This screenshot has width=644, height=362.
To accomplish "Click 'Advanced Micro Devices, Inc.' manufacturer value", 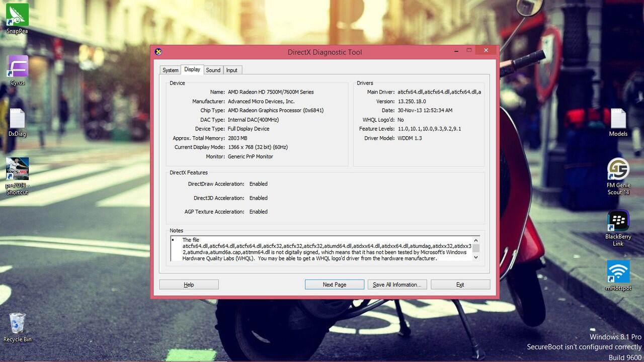I will coord(261,101).
